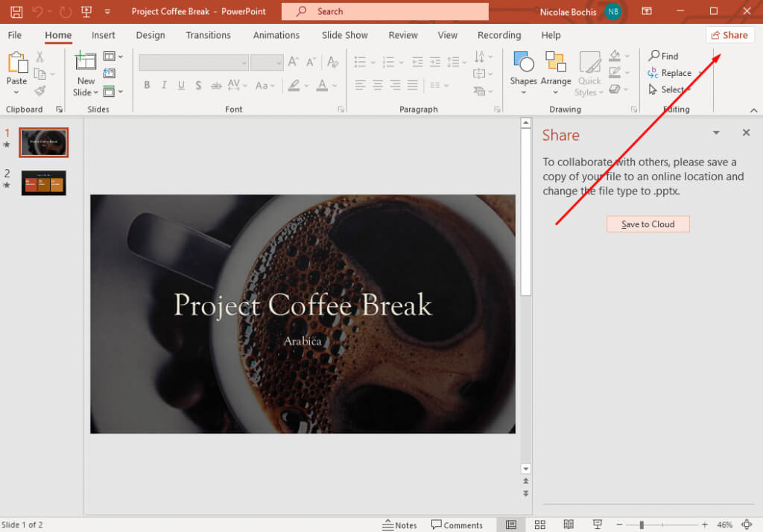Click the Shapes gallery icon
The image size is (763, 532).
pyautogui.click(x=523, y=63)
